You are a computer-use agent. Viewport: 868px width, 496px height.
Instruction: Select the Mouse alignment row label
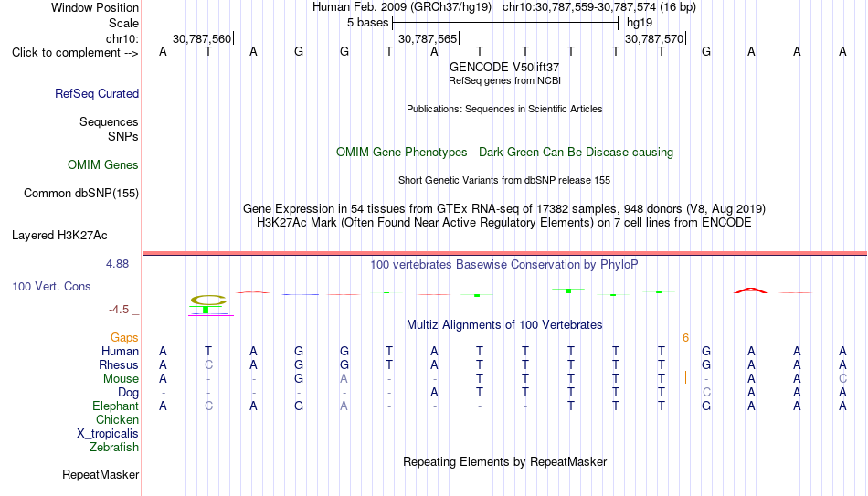[x=121, y=379]
